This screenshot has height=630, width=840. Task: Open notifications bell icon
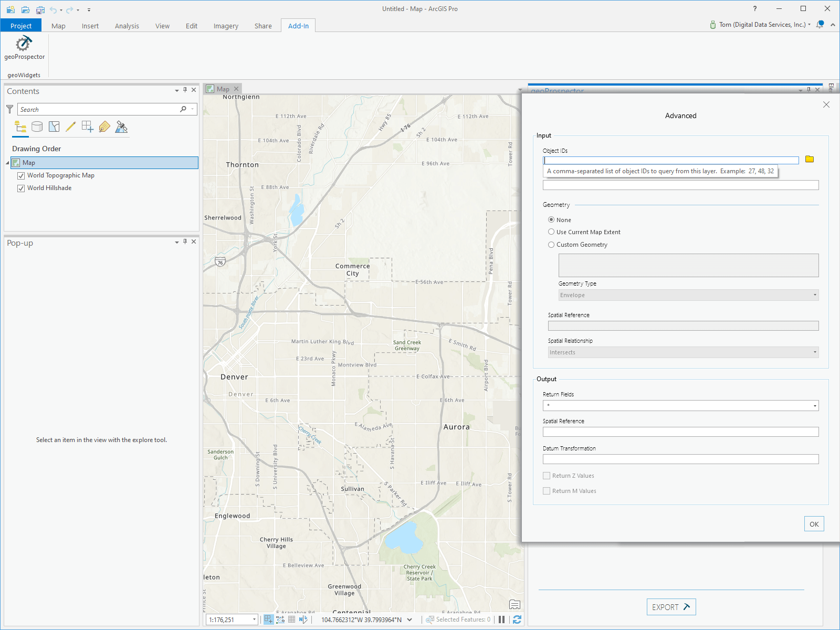(x=820, y=25)
